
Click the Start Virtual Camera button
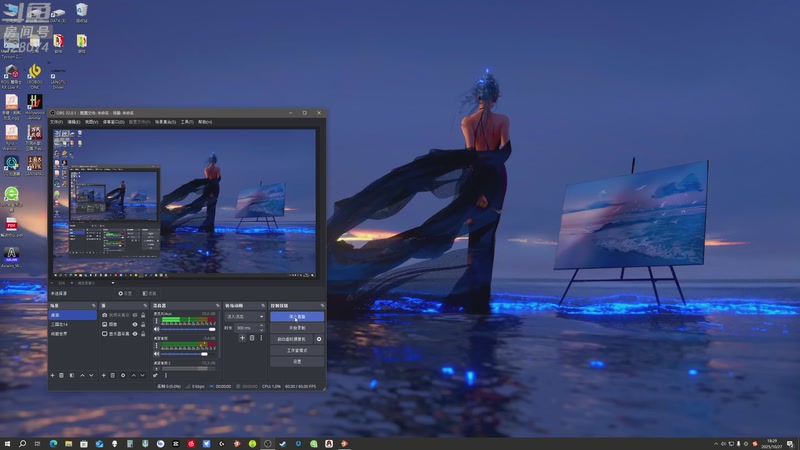click(x=291, y=339)
